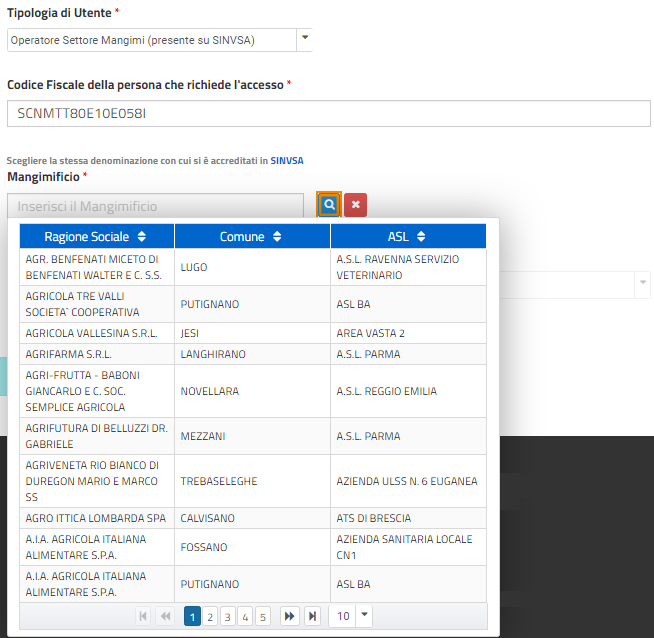Go to previous page arrow
The height and width of the screenshot is (638, 654).
point(165,616)
